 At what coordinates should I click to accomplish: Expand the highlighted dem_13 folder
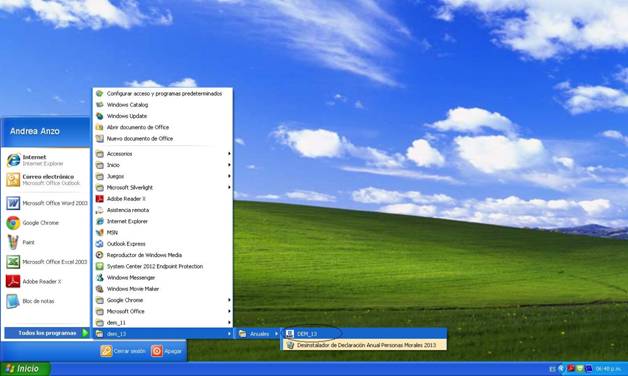(x=163, y=334)
